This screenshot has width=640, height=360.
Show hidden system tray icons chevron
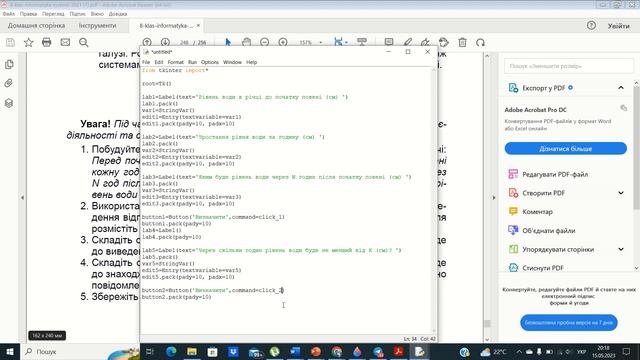click(x=519, y=351)
